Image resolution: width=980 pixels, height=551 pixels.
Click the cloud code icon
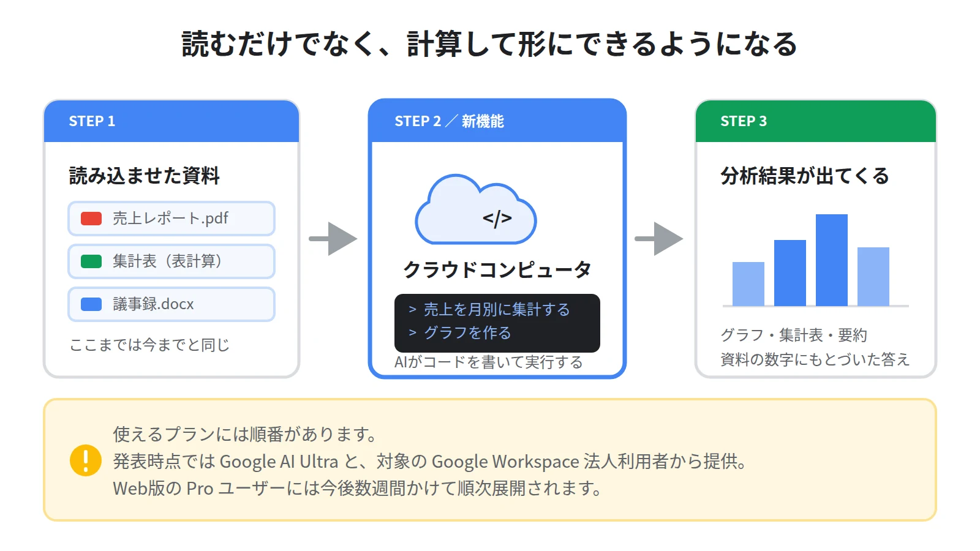tap(476, 210)
